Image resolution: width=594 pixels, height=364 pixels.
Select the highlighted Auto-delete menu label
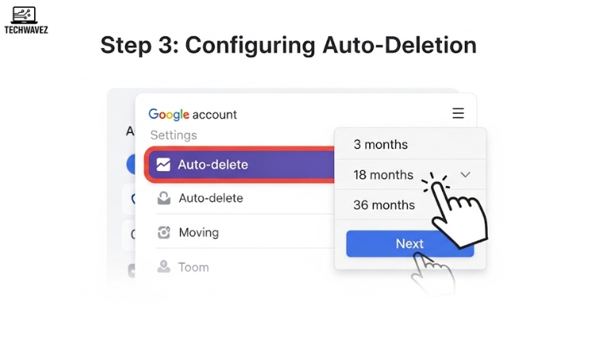pyautogui.click(x=213, y=165)
